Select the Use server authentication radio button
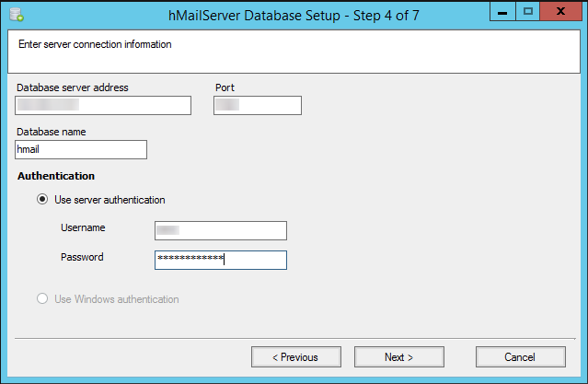Image resolution: width=588 pixels, height=384 pixels. click(42, 199)
